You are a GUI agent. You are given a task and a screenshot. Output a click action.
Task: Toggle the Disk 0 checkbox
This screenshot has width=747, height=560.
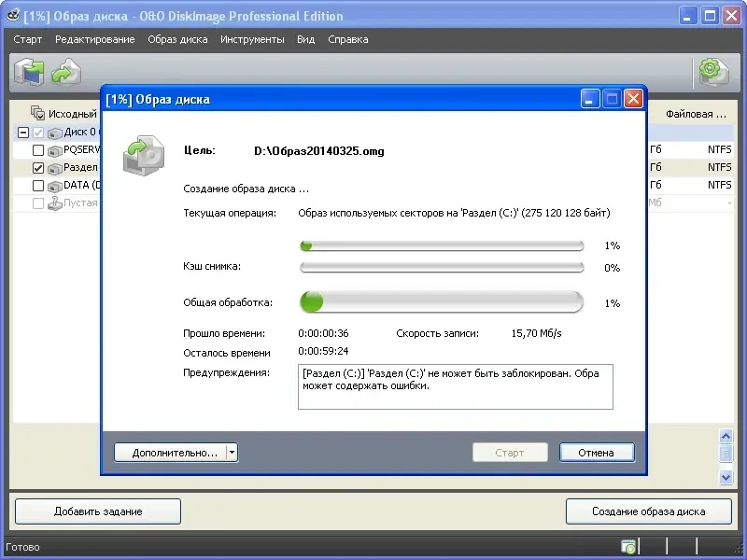pos(38,133)
